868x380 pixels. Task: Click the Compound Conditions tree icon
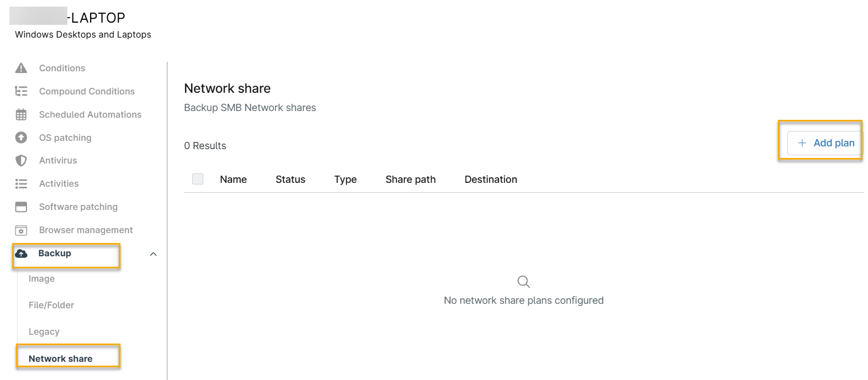(x=21, y=91)
